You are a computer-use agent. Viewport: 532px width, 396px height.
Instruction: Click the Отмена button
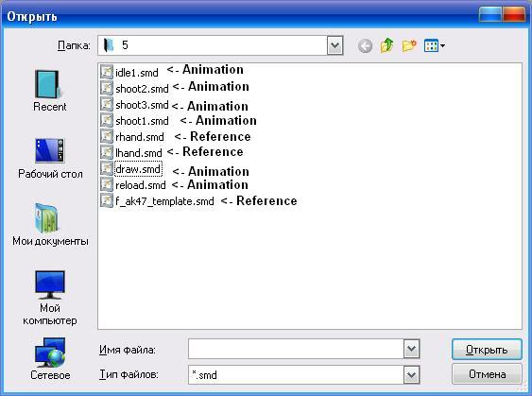(487, 374)
